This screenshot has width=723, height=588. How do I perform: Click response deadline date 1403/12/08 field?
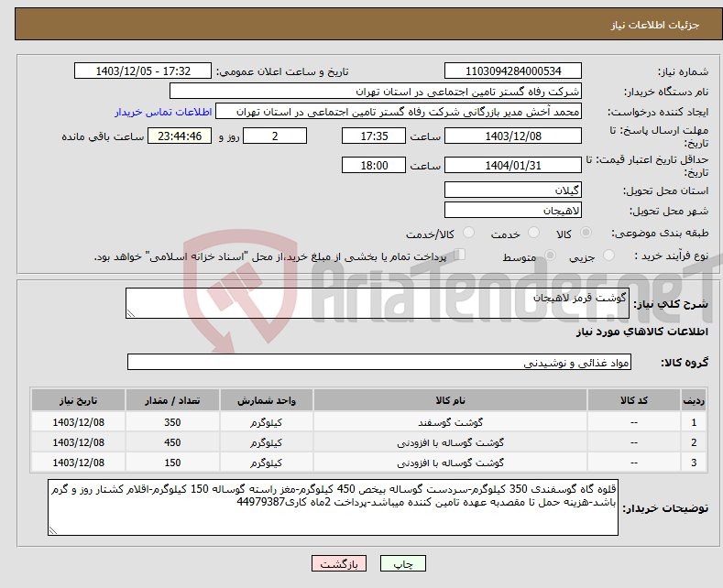click(x=513, y=136)
